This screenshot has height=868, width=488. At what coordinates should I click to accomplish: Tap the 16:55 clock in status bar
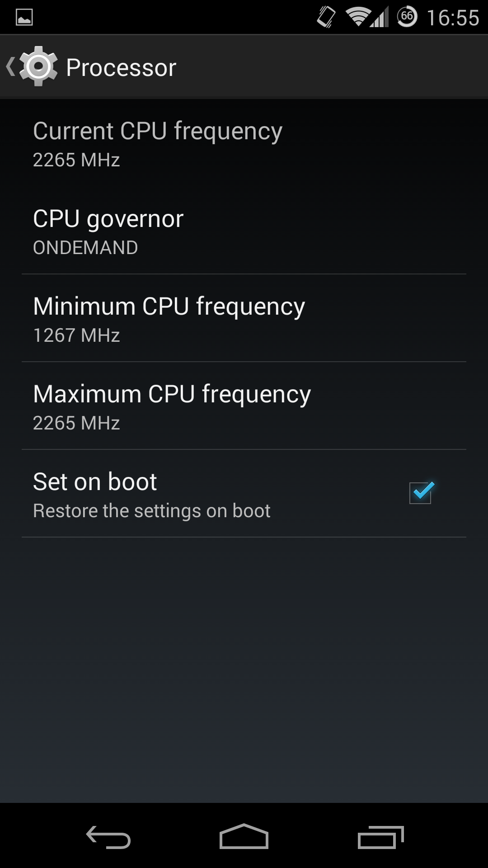pos(453,18)
